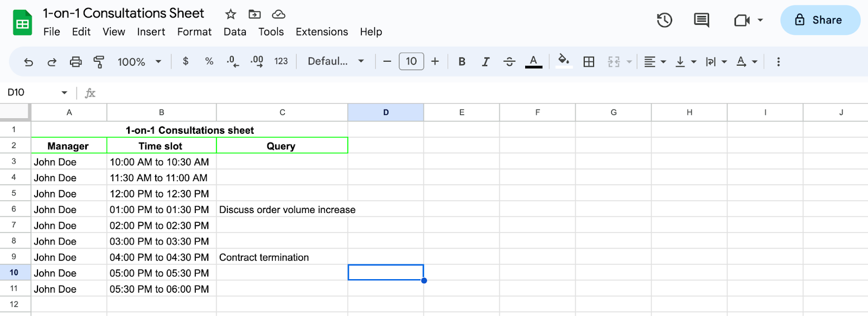868x316 pixels.
Task: Click the borders grid icon
Action: coord(589,62)
